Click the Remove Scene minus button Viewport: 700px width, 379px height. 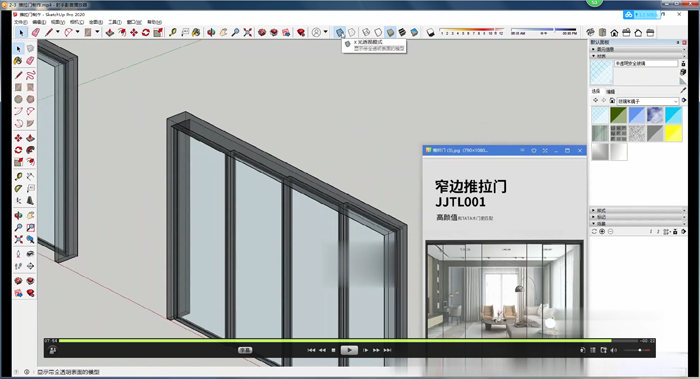click(610, 231)
